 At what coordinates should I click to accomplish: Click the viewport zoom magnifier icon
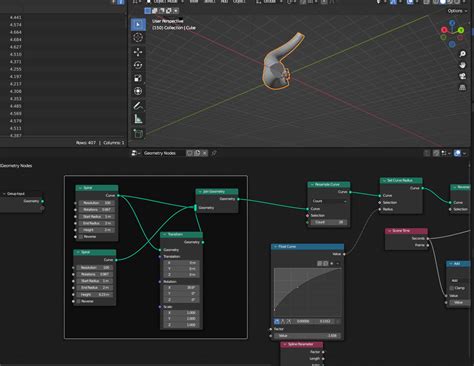tap(462, 54)
